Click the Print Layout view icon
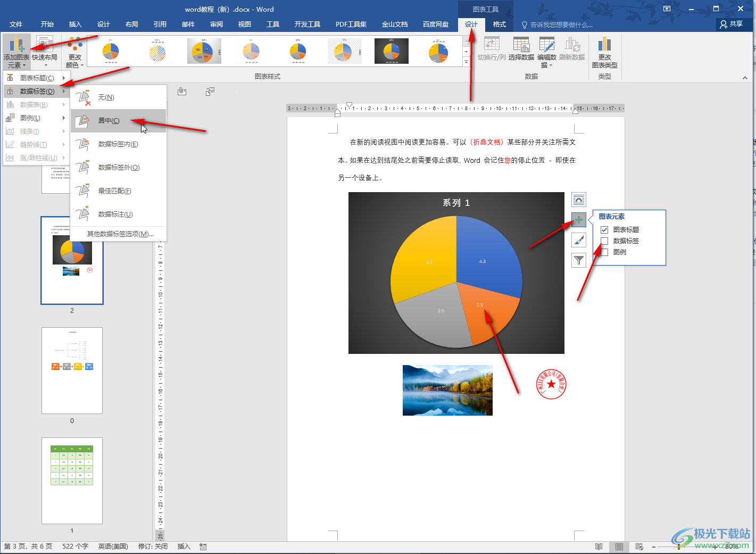The image size is (756, 554). click(619, 547)
